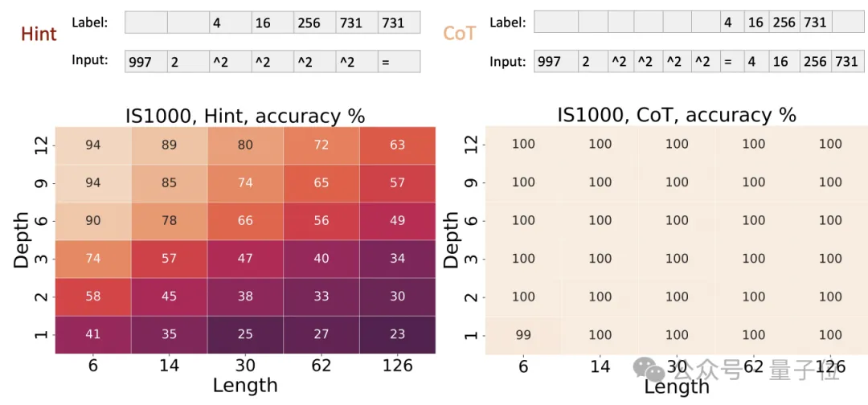Screen dimensions: 868x405
Task: Select the 997 cell in Hint Input row
Action: pyautogui.click(x=145, y=62)
